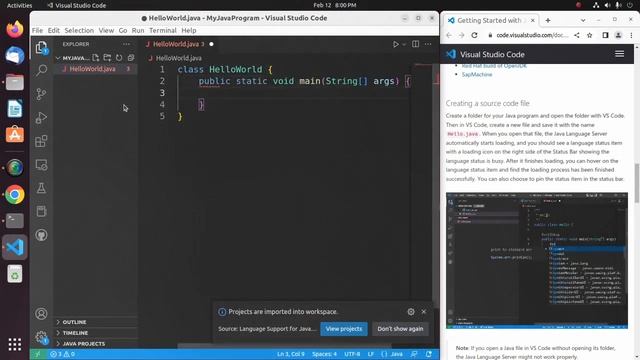Screen dimensions: 640x360
Task: Open the Run and Debug view
Action: click(41, 118)
